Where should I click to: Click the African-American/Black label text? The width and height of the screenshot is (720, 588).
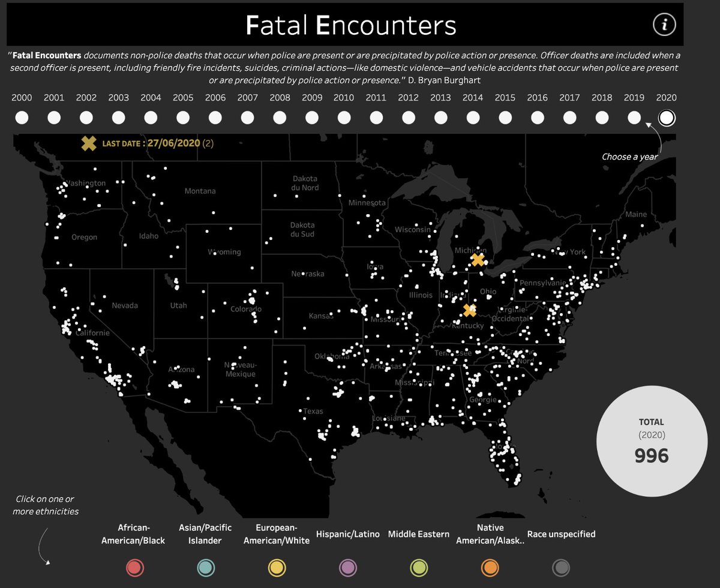133,534
